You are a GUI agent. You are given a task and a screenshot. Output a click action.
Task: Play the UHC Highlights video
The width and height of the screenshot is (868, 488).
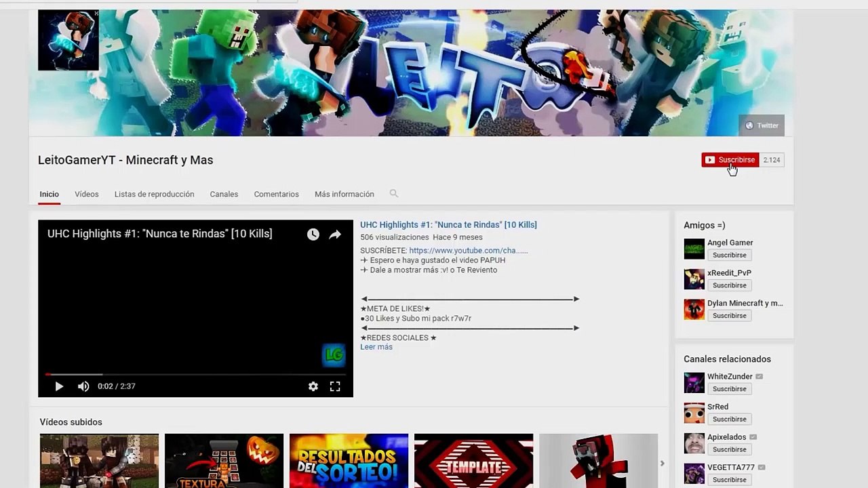(x=59, y=386)
